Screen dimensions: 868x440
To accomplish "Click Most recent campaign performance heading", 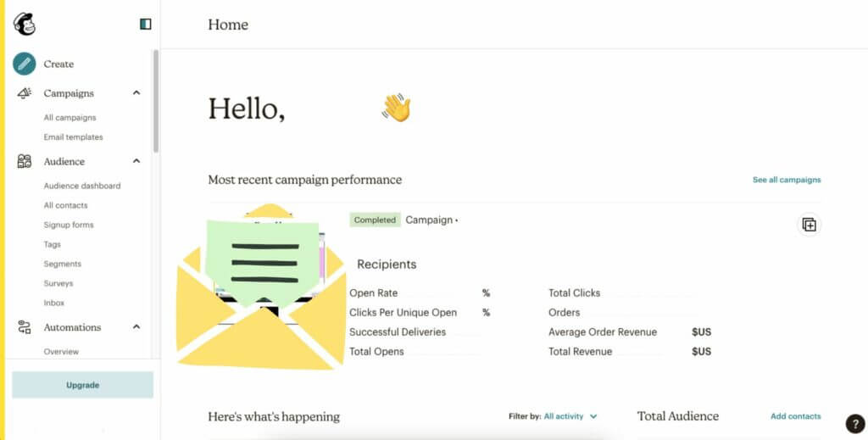I will tap(305, 180).
